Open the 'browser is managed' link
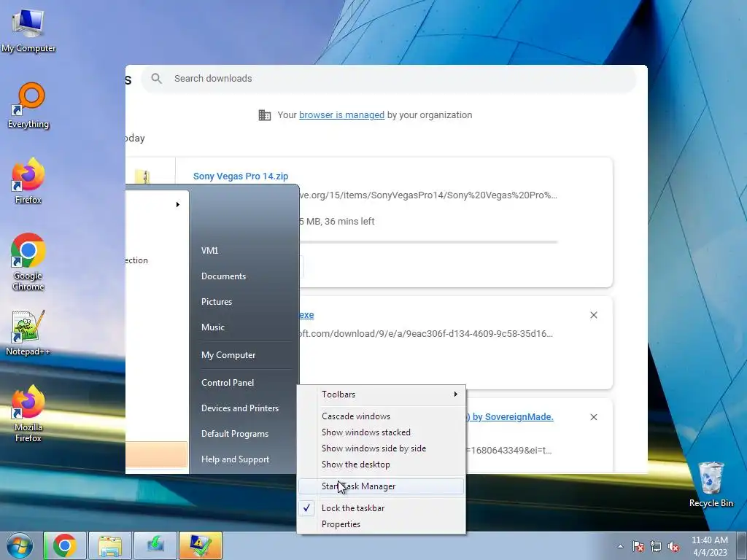This screenshot has width=747, height=560. 341,114
